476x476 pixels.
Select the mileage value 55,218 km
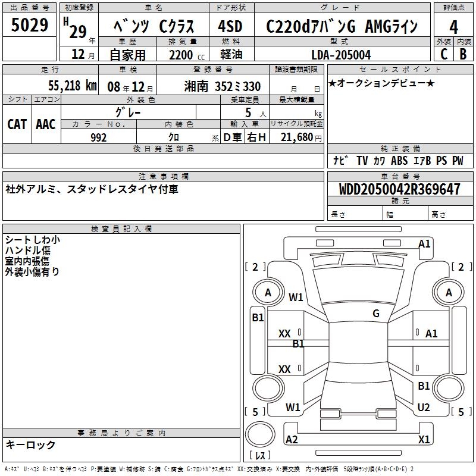(x=72, y=86)
